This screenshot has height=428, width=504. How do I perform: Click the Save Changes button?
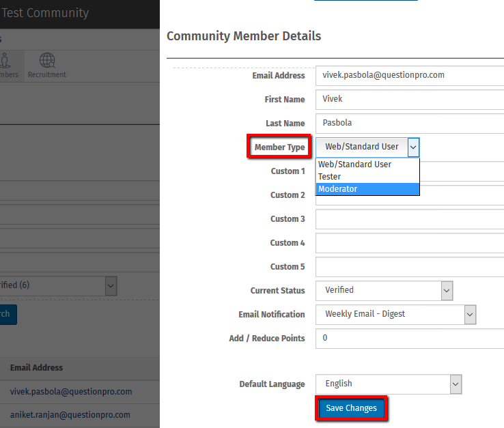pos(351,408)
